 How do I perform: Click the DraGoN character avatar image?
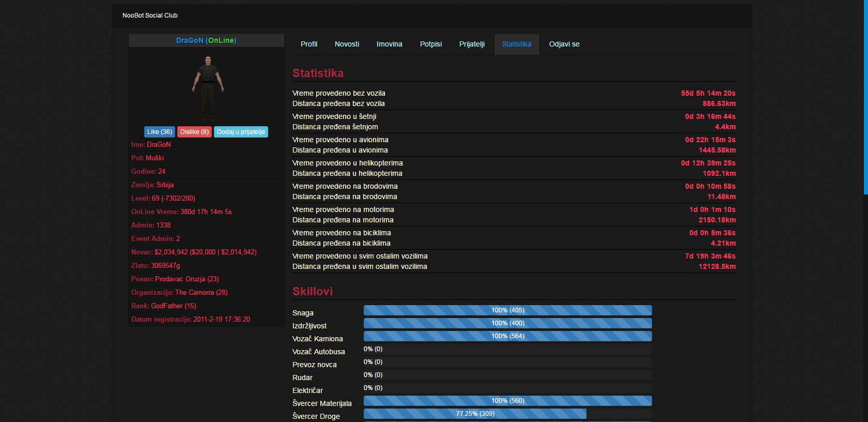(208, 87)
